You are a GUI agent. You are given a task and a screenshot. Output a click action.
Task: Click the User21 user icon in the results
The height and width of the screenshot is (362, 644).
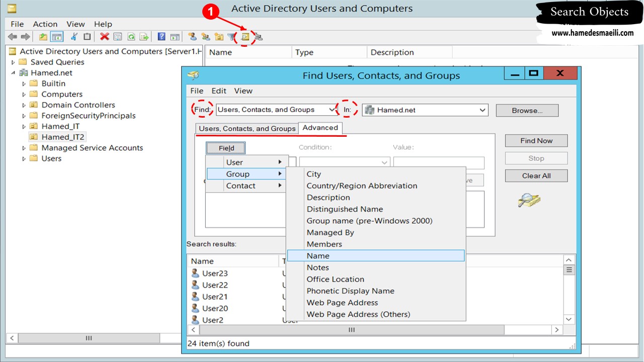pyautogui.click(x=195, y=297)
